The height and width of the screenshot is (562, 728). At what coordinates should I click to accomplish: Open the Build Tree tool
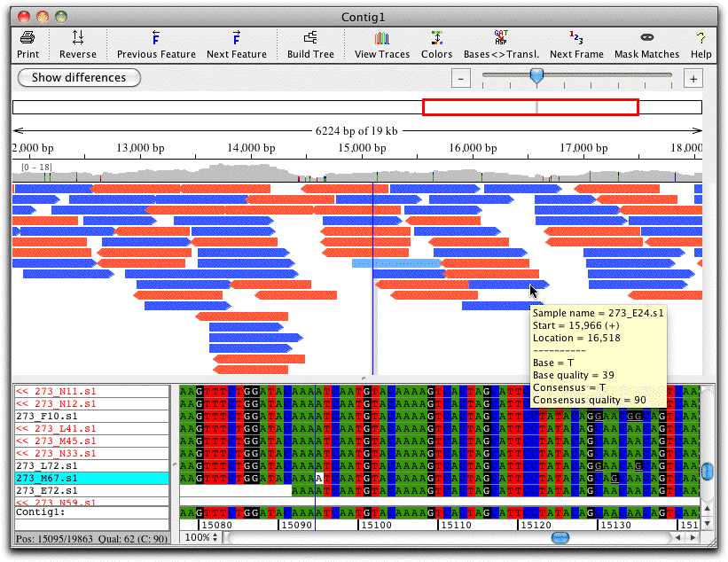tap(310, 37)
